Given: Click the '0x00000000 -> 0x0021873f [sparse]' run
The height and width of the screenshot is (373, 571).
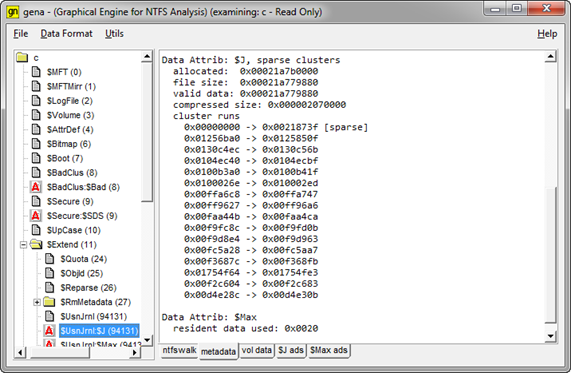Looking at the screenshot, I should (x=276, y=127).
